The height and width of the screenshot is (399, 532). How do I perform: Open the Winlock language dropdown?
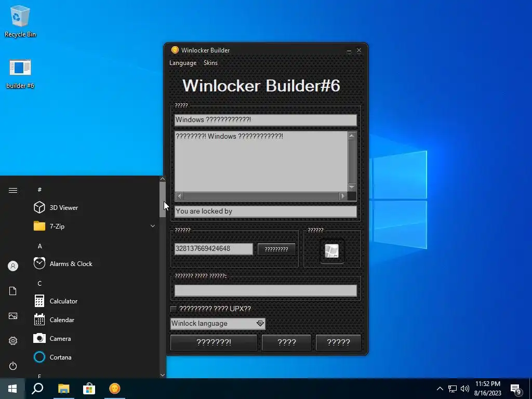tap(218, 323)
